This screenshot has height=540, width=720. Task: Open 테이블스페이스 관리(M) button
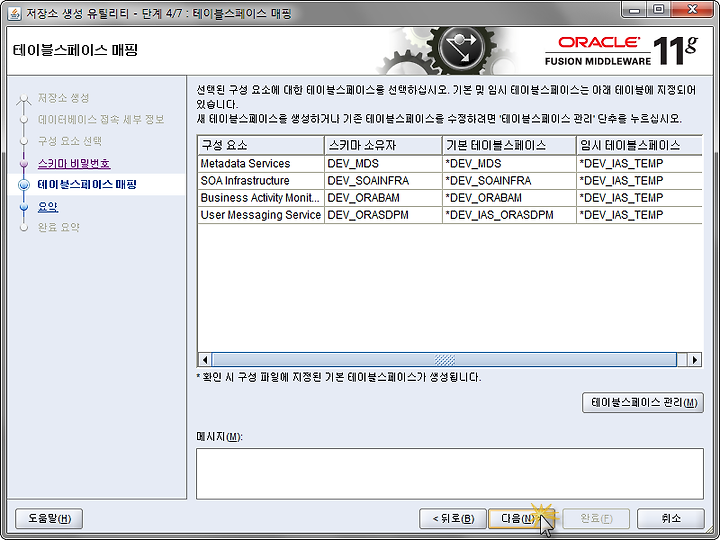[x=643, y=403]
